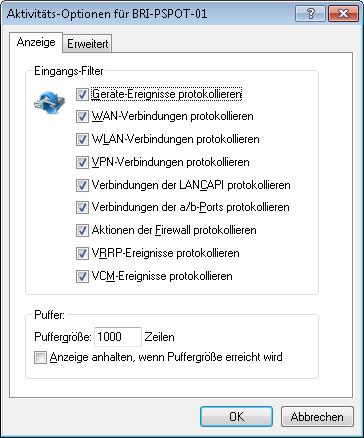Image resolution: width=364 pixels, height=438 pixels.
Task: Click the help question mark button
Action: pyautogui.click(x=310, y=14)
